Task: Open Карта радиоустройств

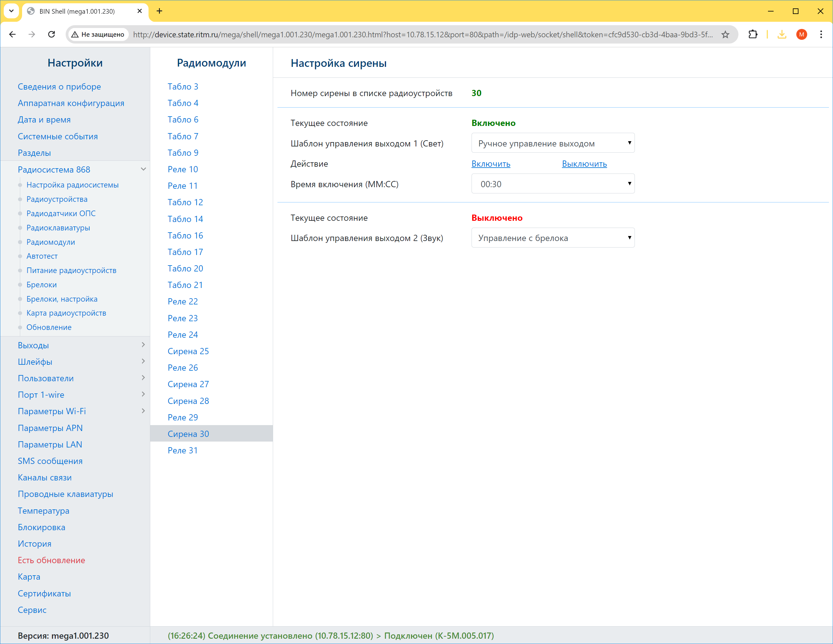Action: (x=66, y=313)
